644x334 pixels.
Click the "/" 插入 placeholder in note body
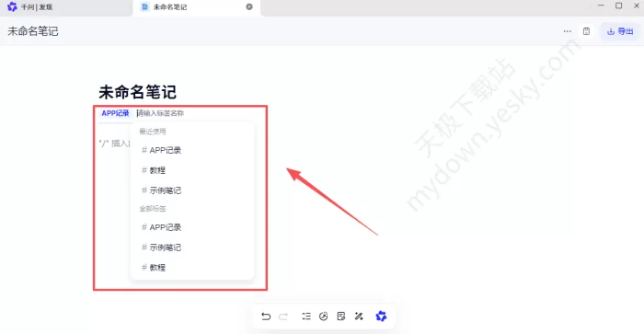[x=115, y=144]
